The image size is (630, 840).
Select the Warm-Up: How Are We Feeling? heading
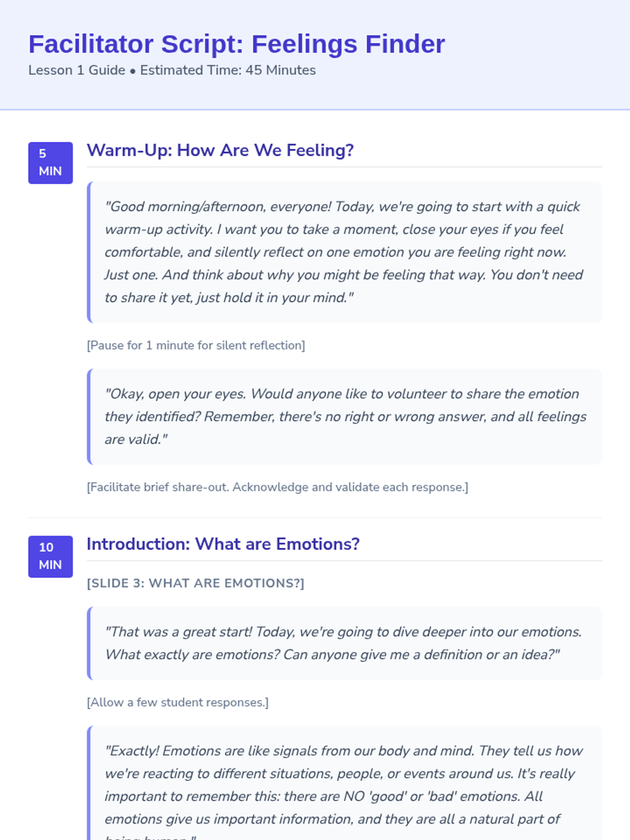pos(220,151)
